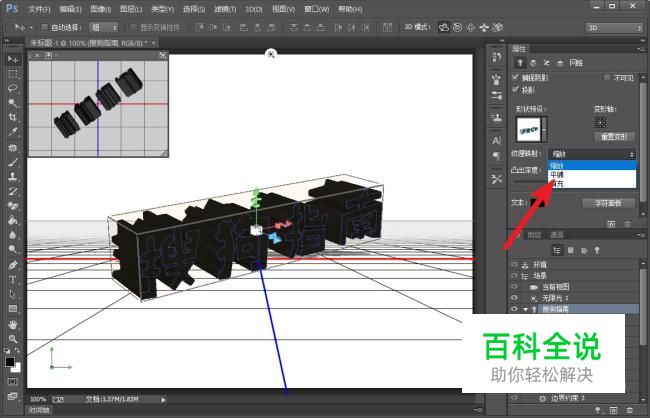Activate the 3D slide mode icon

coord(484,27)
